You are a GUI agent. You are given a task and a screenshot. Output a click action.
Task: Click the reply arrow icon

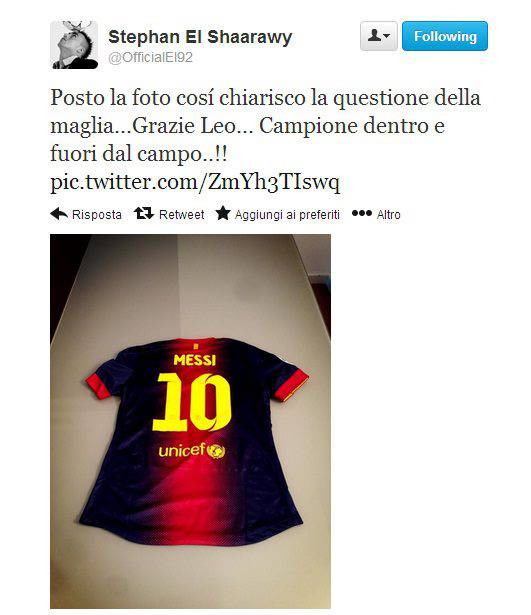point(59,214)
